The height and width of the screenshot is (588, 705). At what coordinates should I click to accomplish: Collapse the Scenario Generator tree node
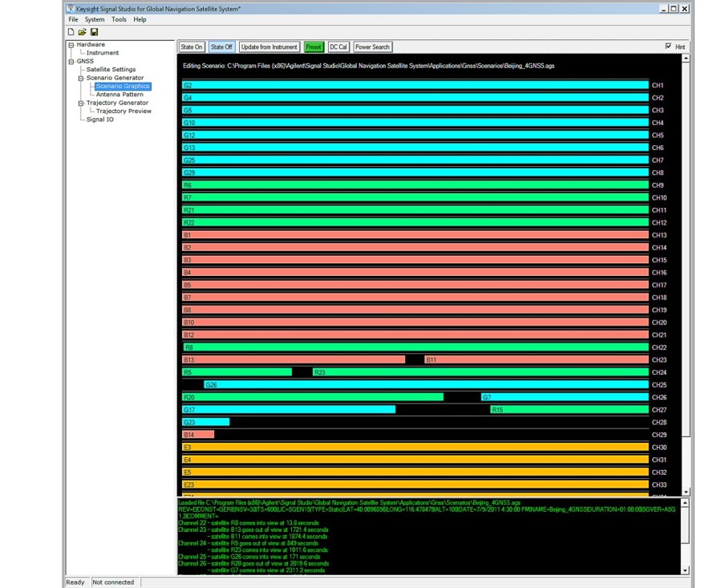tap(81, 78)
